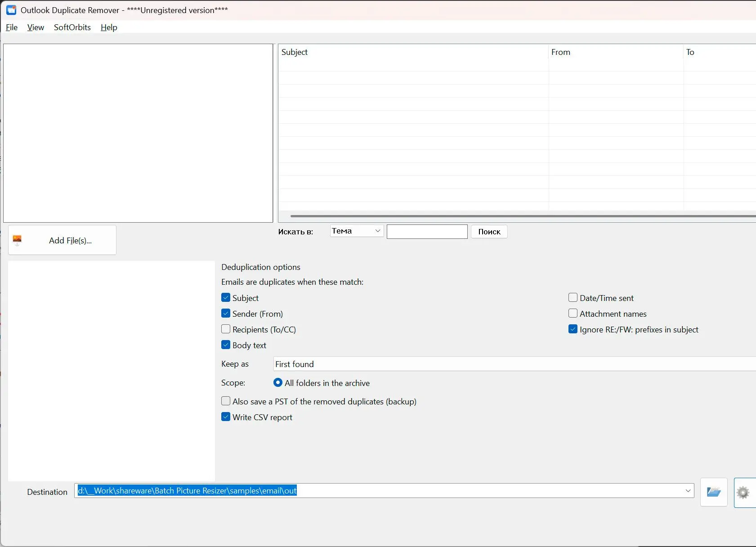Image resolution: width=756 pixels, height=547 pixels.
Task: Open the Keep as First found dropdown
Action: [x=514, y=364]
